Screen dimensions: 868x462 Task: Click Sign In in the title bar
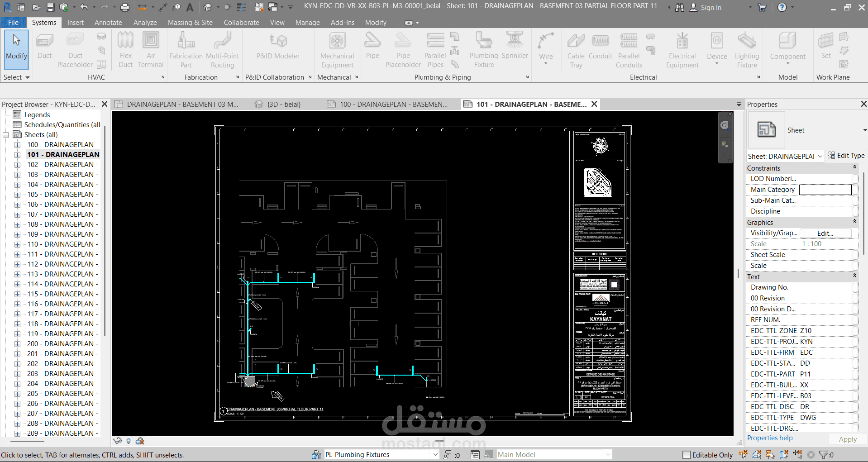click(x=711, y=8)
